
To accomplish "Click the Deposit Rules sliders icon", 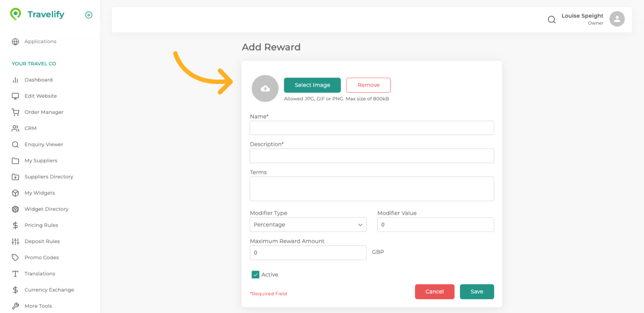I will 15,241.
